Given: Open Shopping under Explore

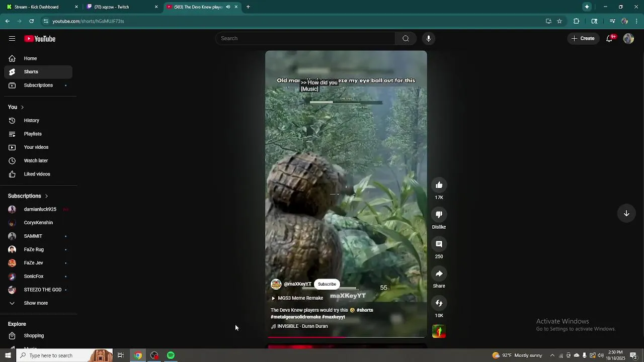Looking at the screenshot, I should (38, 336).
